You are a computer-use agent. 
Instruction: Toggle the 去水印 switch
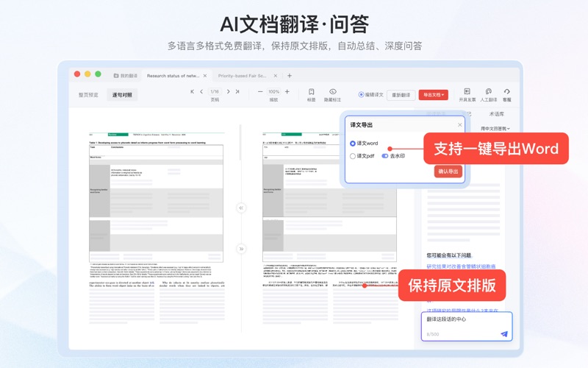tap(384, 156)
